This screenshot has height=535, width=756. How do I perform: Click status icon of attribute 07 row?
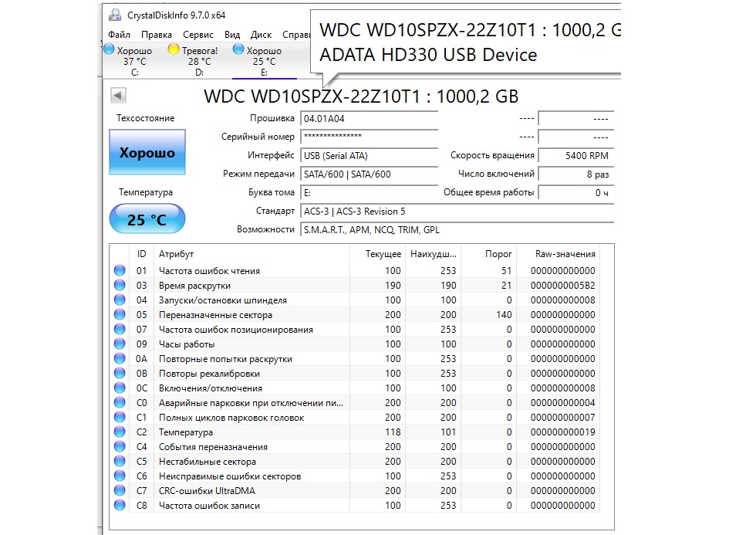(120, 329)
